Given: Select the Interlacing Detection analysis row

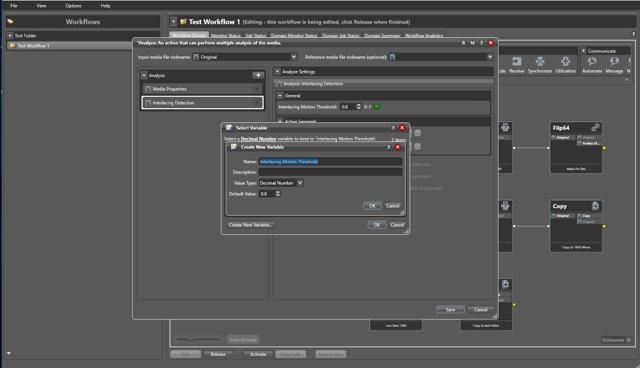Looking at the screenshot, I should coord(202,103).
